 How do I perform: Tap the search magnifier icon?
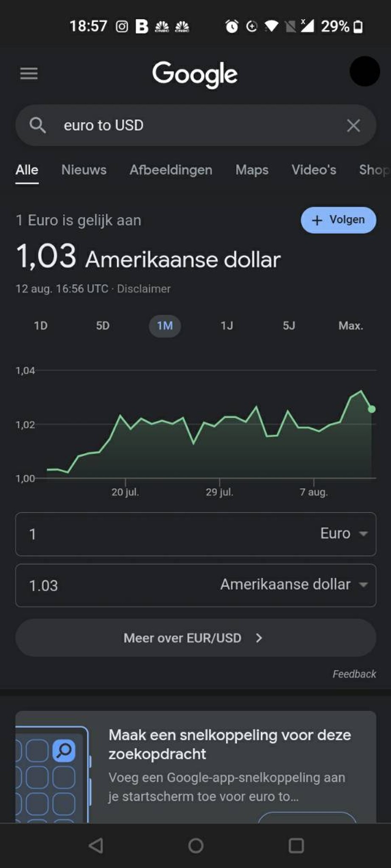(37, 125)
